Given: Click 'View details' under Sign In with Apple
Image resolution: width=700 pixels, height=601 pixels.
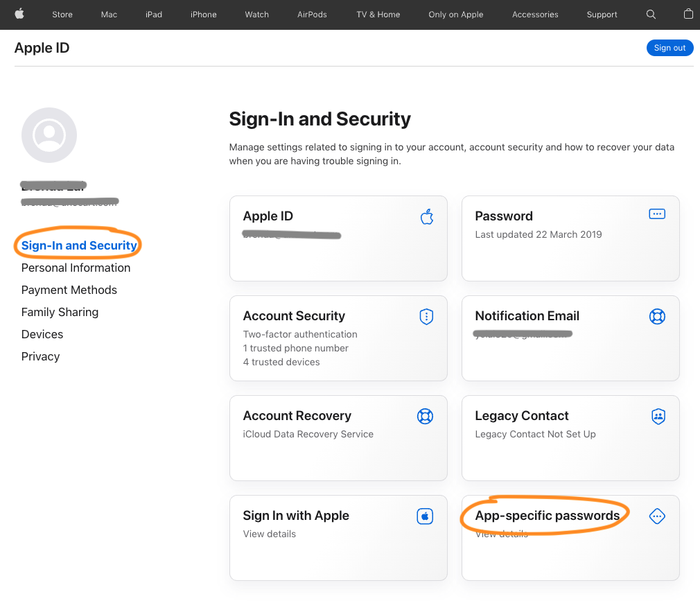Looking at the screenshot, I should [269, 534].
